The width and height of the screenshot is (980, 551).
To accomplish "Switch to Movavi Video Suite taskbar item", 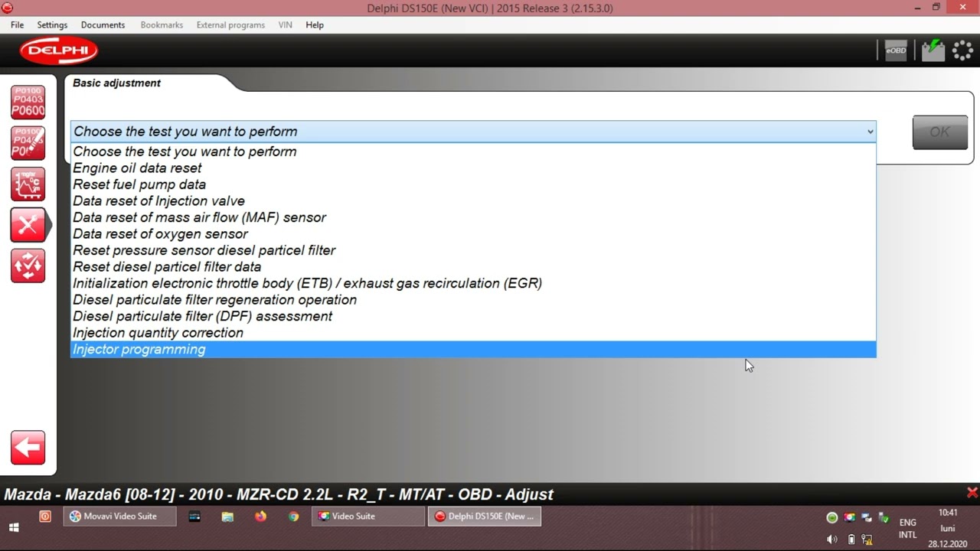I will [119, 517].
